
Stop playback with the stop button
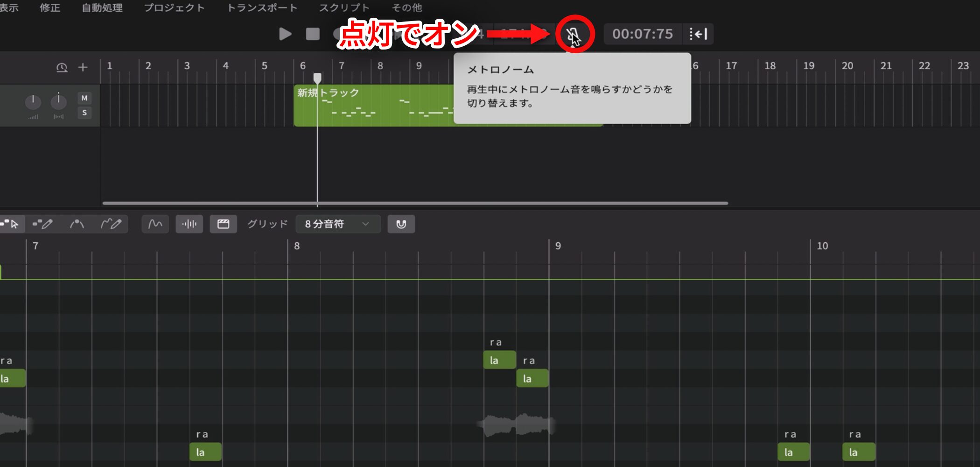point(313,34)
